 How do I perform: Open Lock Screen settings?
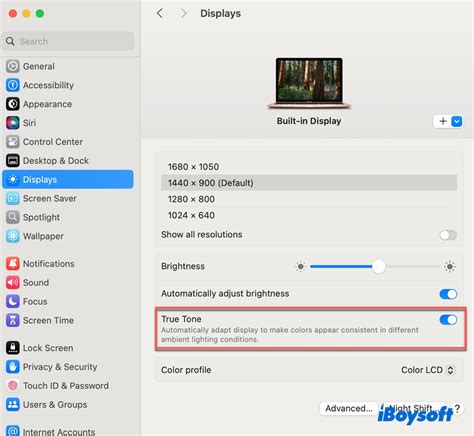68,348
